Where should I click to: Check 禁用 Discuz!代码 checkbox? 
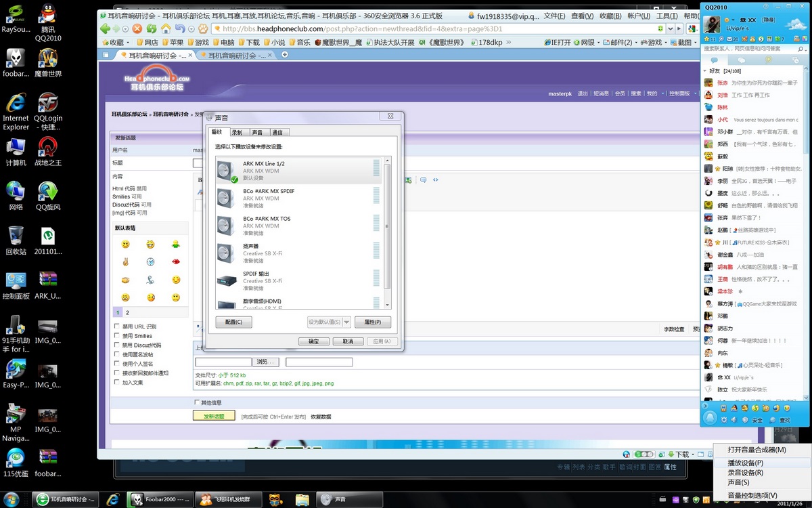pyautogui.click(x=117, y=345)
